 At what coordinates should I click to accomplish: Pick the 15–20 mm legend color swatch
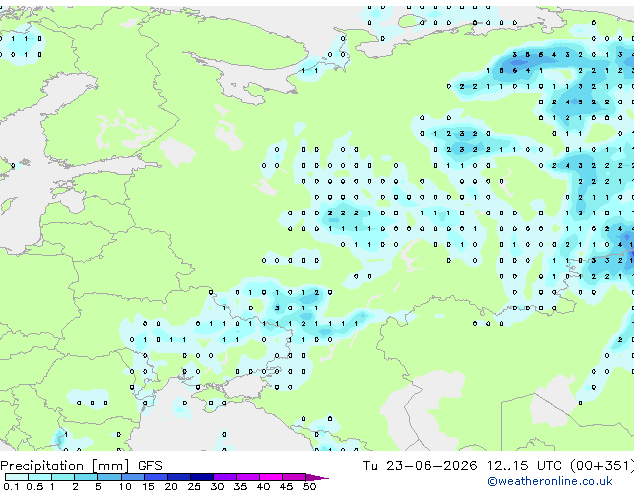coord(156,477)
